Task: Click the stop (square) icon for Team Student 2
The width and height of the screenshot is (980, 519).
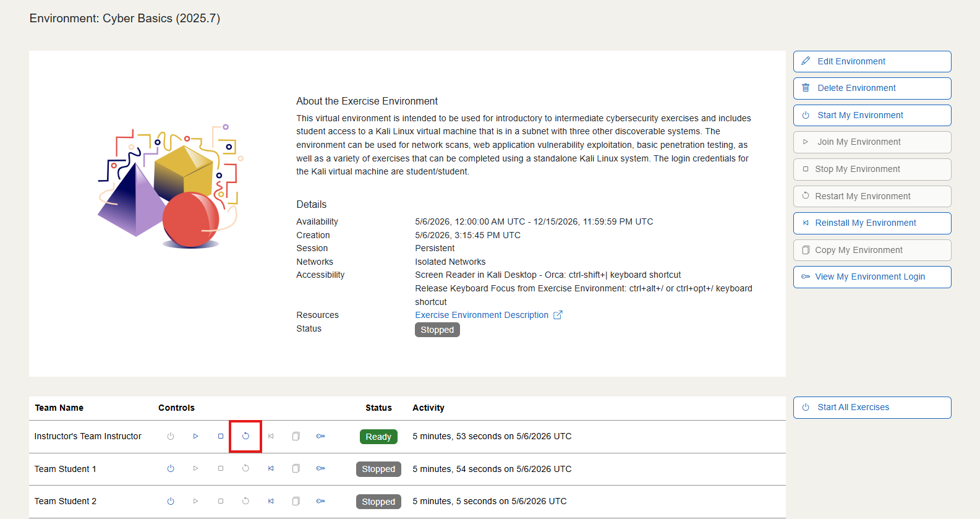Action: point(221,501)
